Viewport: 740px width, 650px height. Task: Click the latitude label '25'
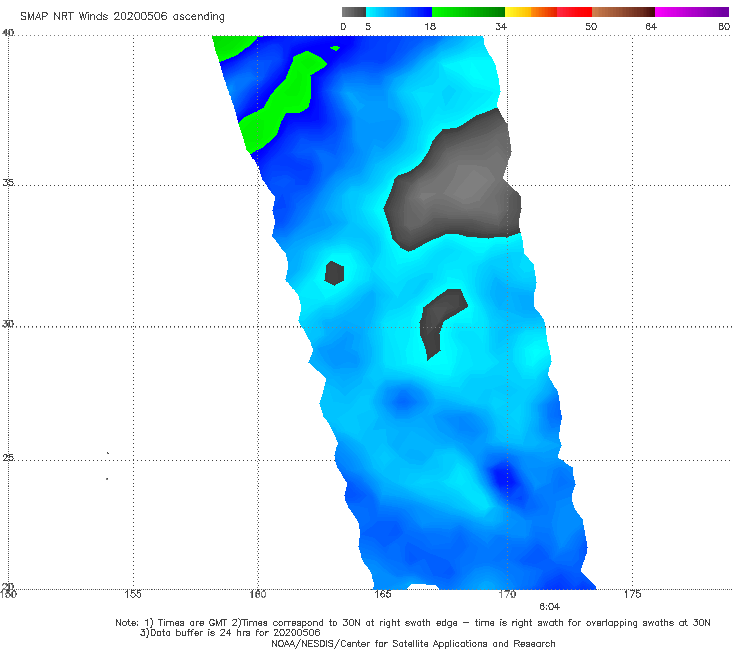[8, 457]
